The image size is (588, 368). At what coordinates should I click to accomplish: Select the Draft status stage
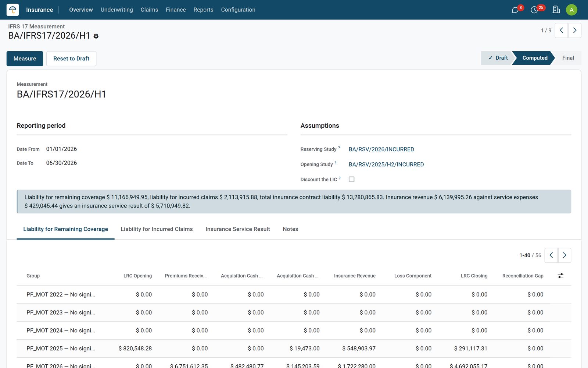pos(498,58)
